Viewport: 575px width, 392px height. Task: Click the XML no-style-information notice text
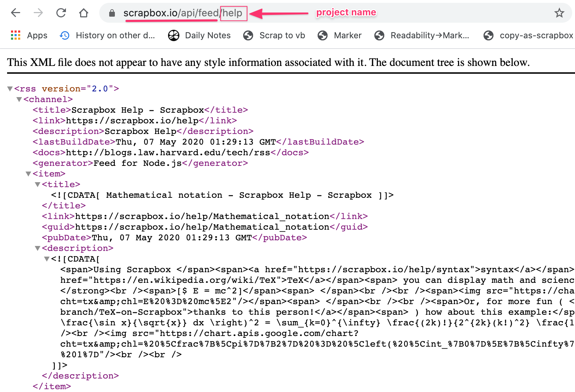coord(268,62)
